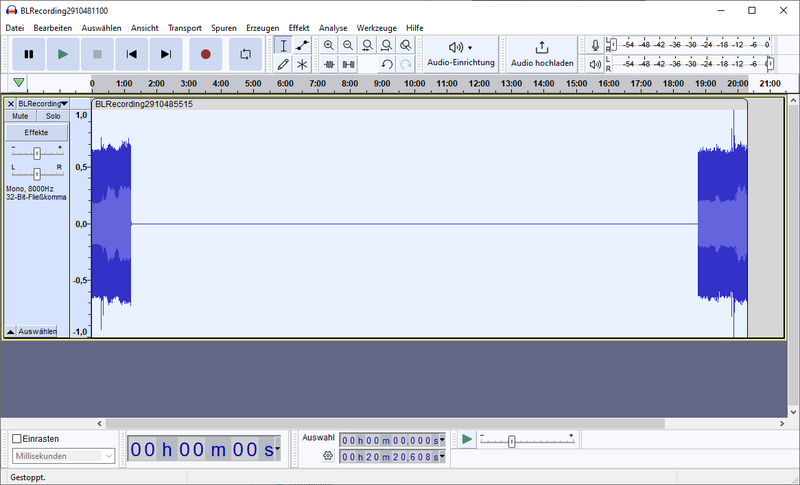Trim audio outside selection icon
Image resolution: width=800 pixels, height=485 pixels.
(329, 64)
